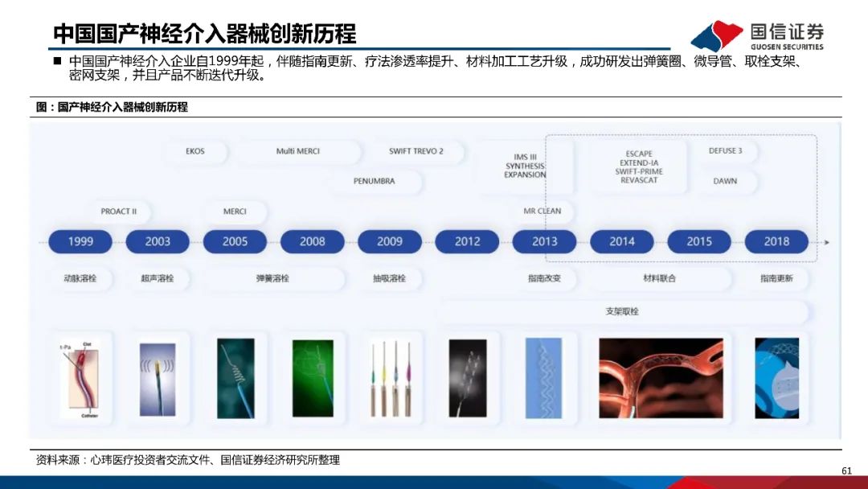Select the 2005 year pill
The height and width of the screenshot is (489, 868).
(235, 241)
